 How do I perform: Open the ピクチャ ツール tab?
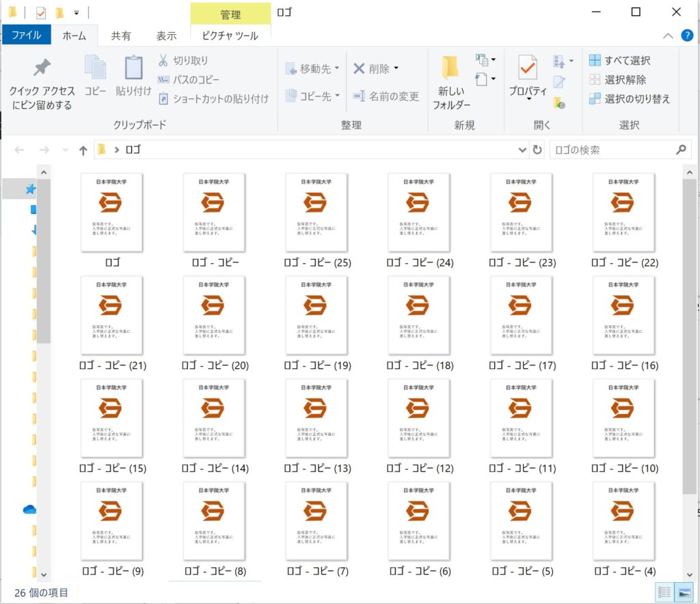pos(230,36)
